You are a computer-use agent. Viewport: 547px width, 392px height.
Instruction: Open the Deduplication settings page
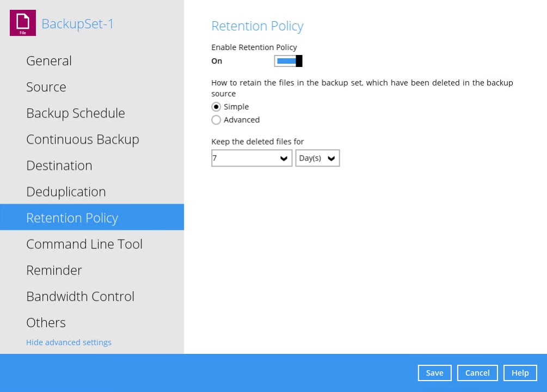pyautogui.click(x=66, y=192)
